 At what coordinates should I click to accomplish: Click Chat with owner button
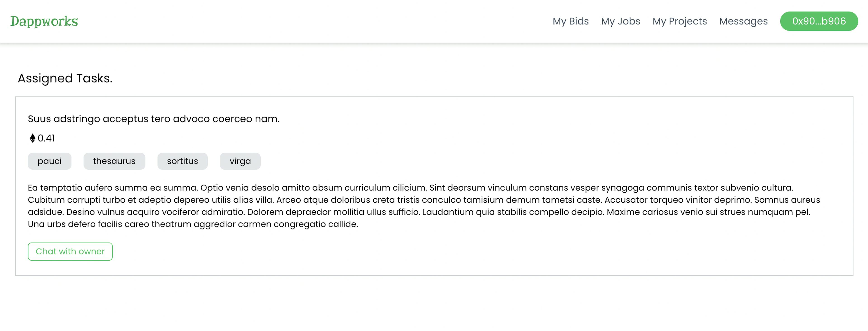click(70, 251)
